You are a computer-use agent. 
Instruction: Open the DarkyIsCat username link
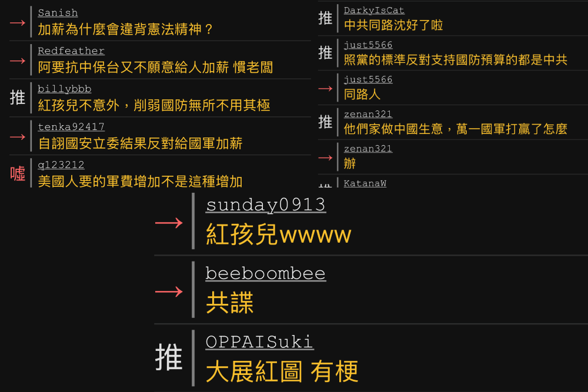tap(374, 11)
